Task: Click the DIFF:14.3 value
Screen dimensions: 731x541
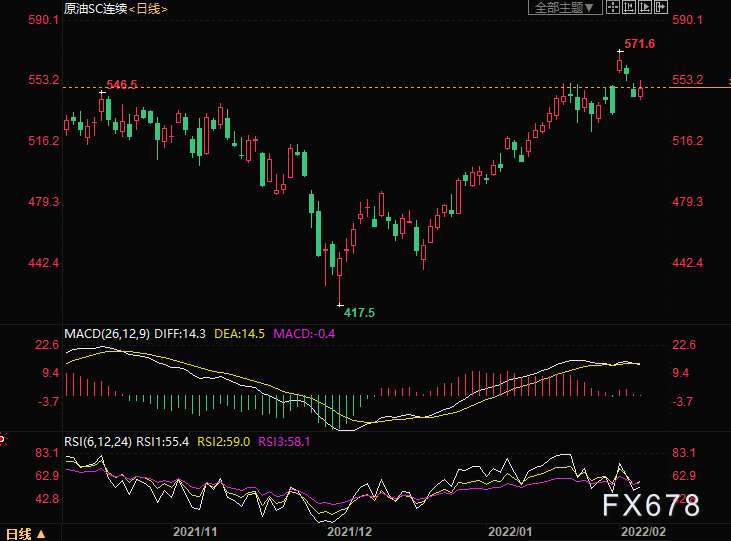Action: click(179, 333)
